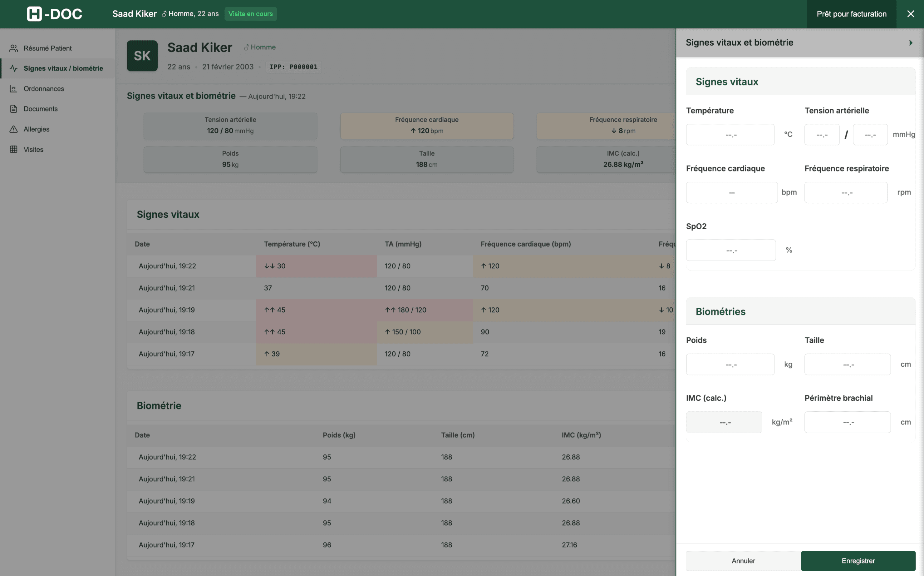Close the visit with the X icon

pyautogui.click(x=911, y=14)
